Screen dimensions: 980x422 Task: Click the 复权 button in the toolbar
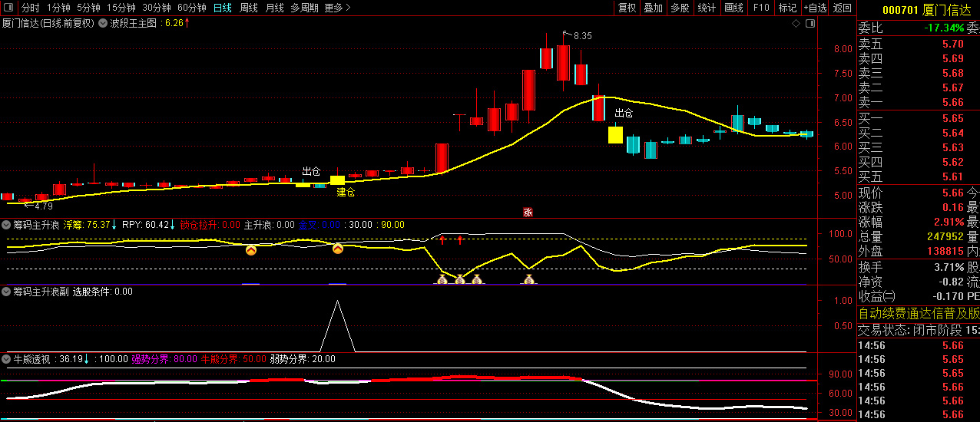(x=627, y=8)
